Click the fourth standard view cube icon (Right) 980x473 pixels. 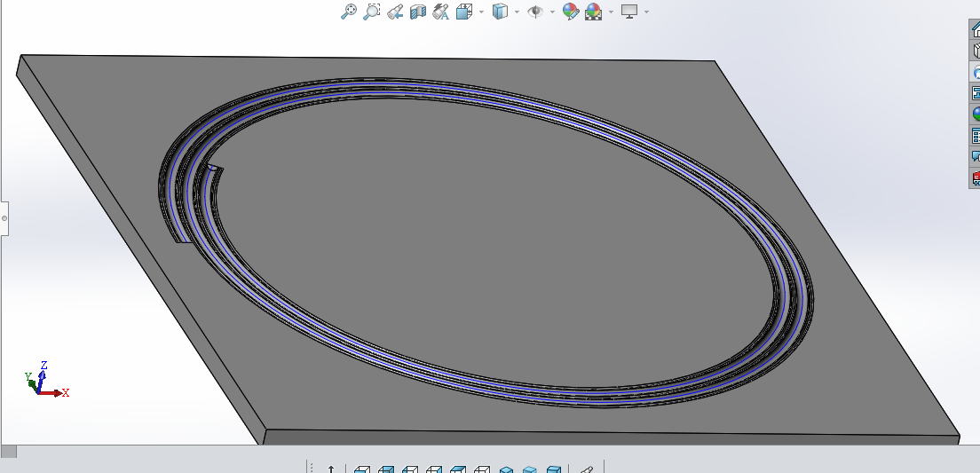434,469
